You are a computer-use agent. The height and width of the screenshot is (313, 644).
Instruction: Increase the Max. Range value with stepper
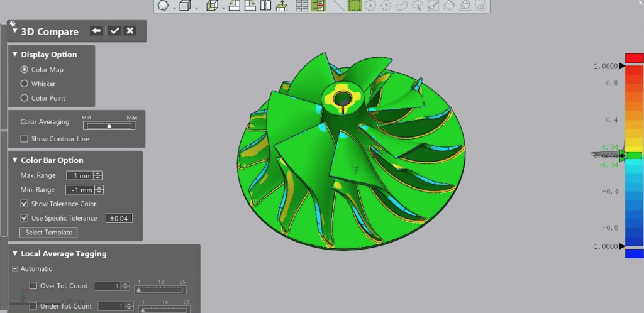[x=98, y=173]
